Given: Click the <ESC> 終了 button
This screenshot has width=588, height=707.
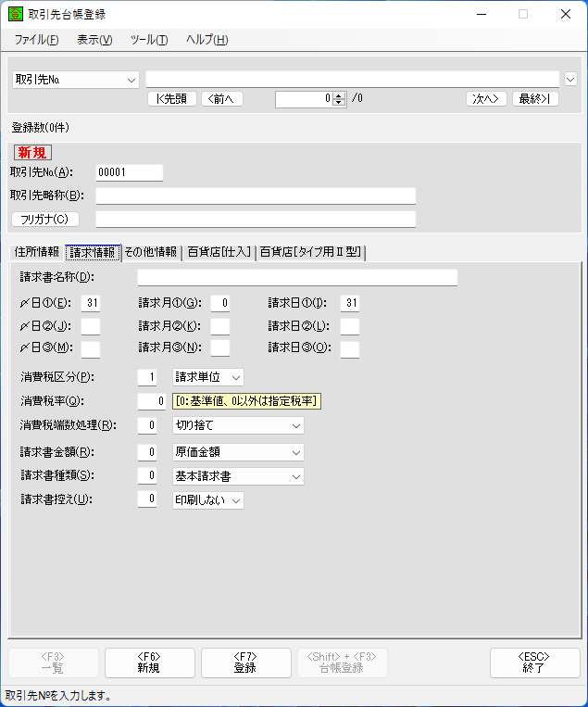Looking at the screenshot, I should coord(535,663).
